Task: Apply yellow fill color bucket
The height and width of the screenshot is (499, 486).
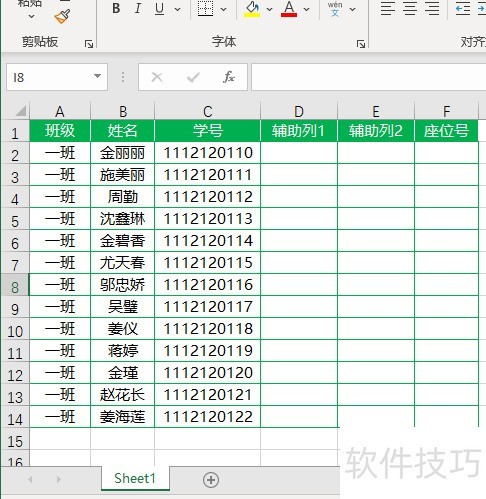Action: coord(252,9)
